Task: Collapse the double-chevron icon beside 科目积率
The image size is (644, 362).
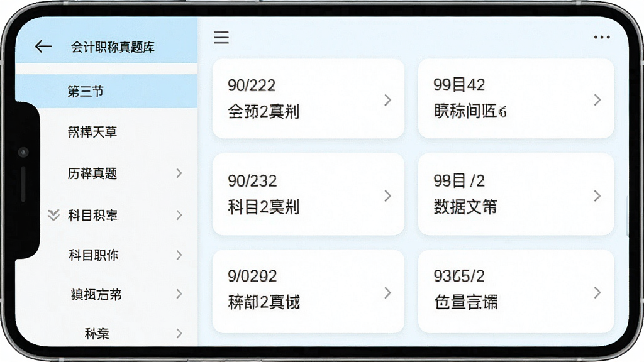Action: 53,215
